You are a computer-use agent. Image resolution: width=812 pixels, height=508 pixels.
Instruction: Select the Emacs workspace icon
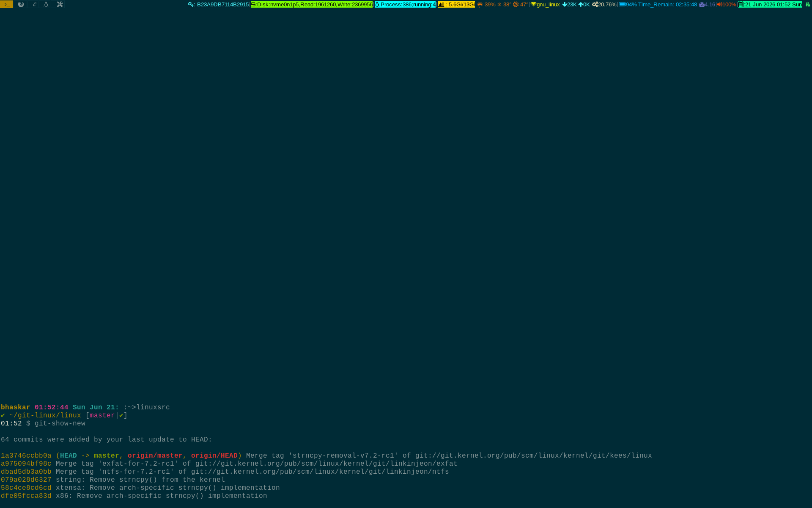point(34,4)
